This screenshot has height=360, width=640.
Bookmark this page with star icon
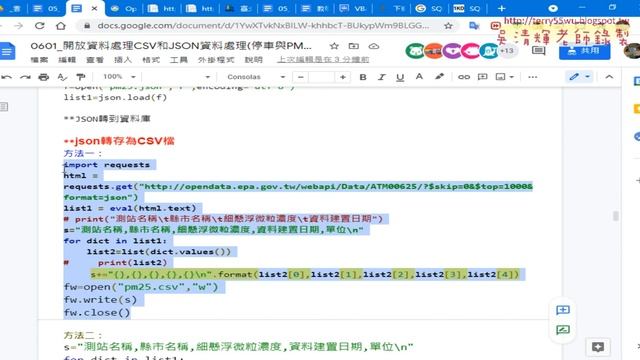(x=448, y=26)
